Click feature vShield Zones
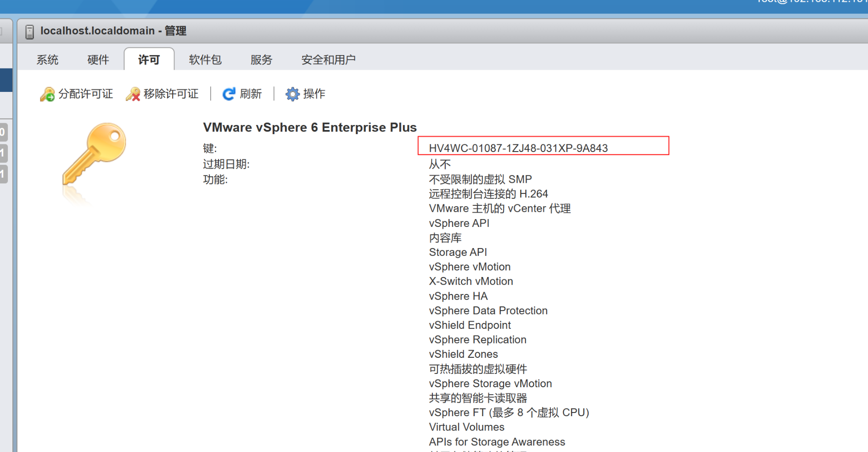868x452 pixels. 463,354
